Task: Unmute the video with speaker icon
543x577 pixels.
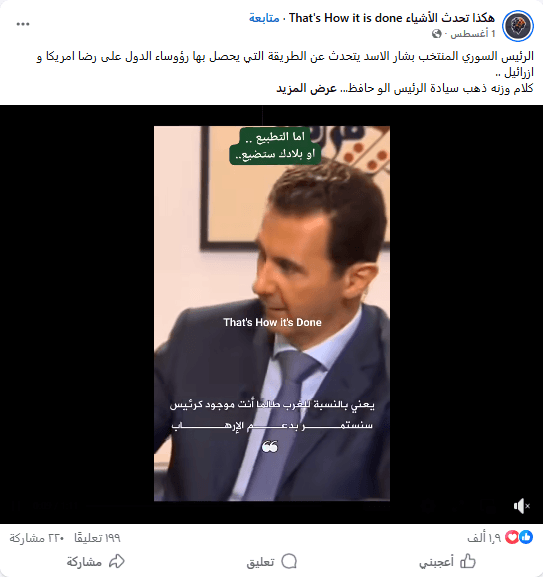Action: pos(522,506)
